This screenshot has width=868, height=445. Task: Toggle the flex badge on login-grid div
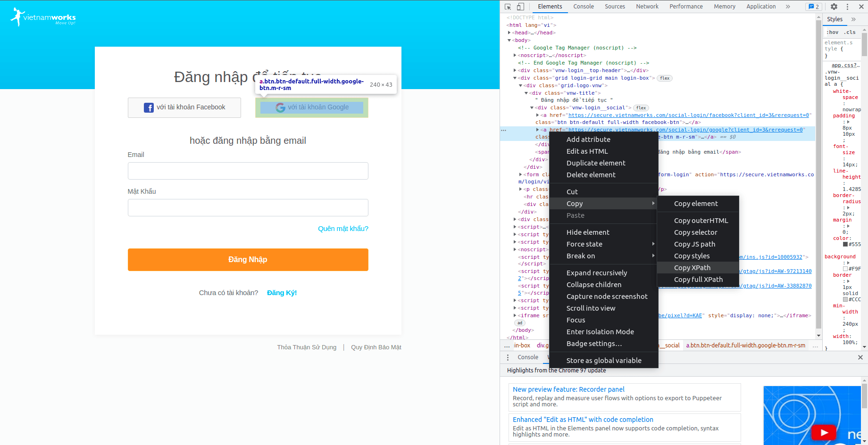point(664,78)
